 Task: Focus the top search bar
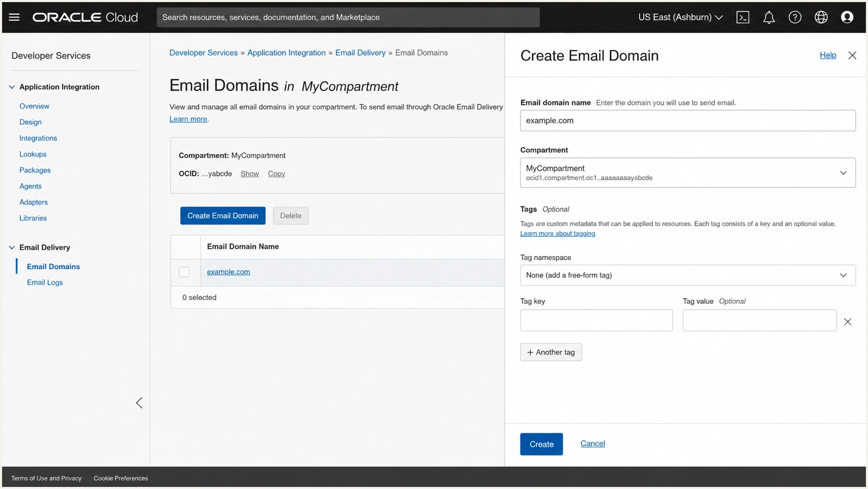(348, 17)
